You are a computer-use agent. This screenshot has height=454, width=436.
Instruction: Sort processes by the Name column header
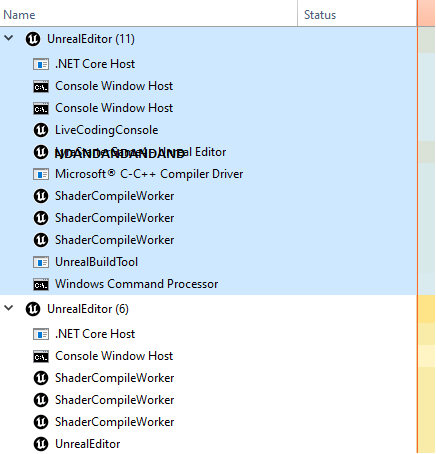(149, 13)
